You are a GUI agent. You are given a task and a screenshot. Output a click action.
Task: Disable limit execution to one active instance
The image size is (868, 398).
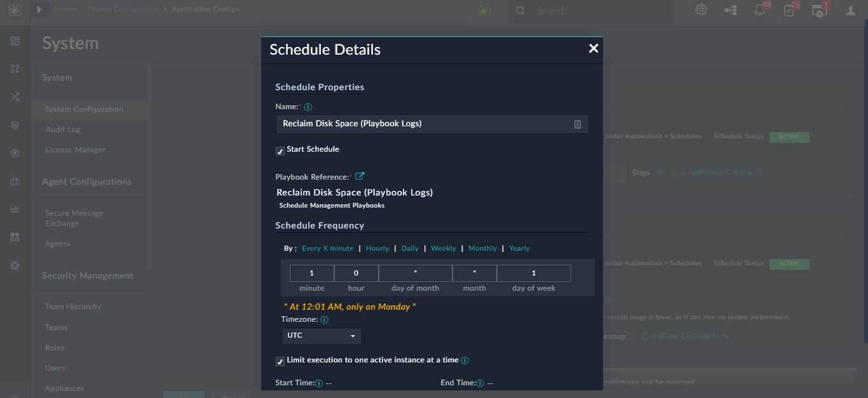pyautogui.click(x=280, y=361)
